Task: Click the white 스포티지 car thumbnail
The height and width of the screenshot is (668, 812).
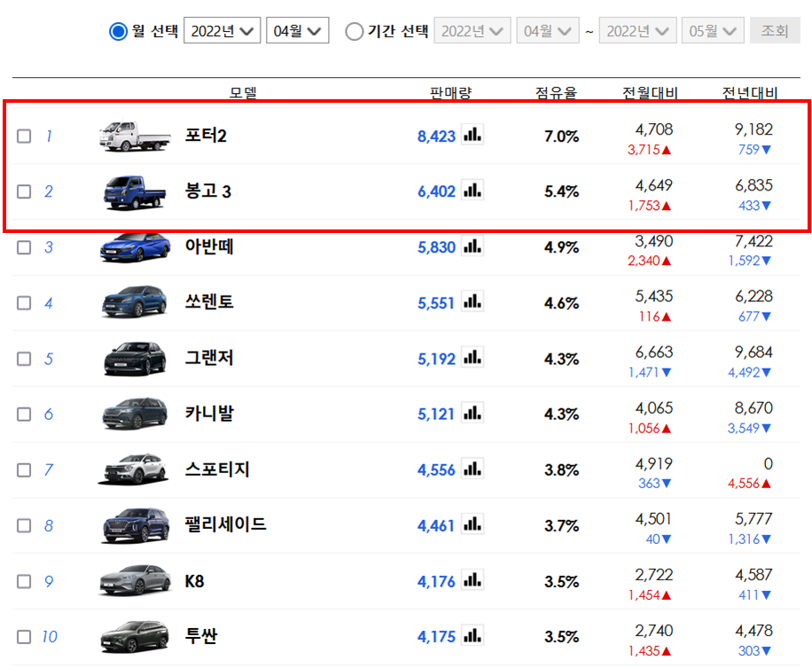Action: click(134, 470)
